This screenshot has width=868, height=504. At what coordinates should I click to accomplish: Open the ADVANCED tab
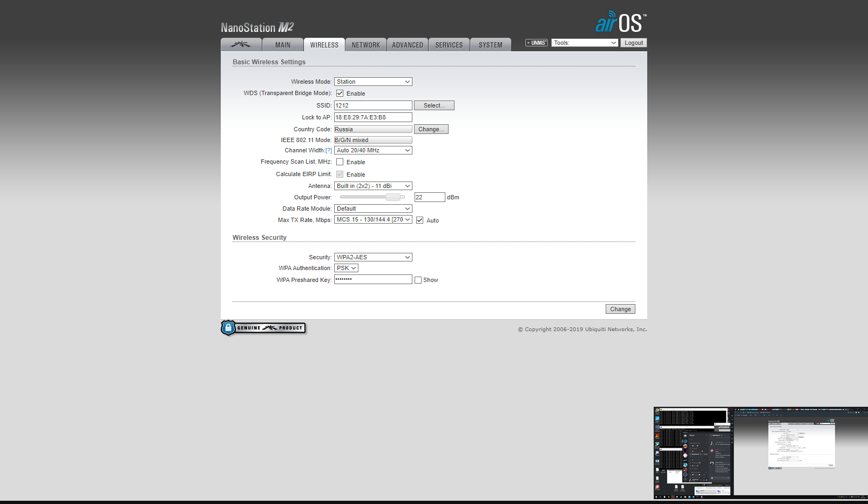[408, 45]
